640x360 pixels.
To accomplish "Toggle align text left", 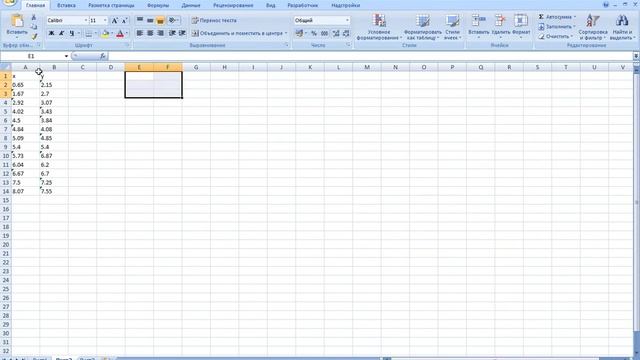I will (x=140, y=33).
